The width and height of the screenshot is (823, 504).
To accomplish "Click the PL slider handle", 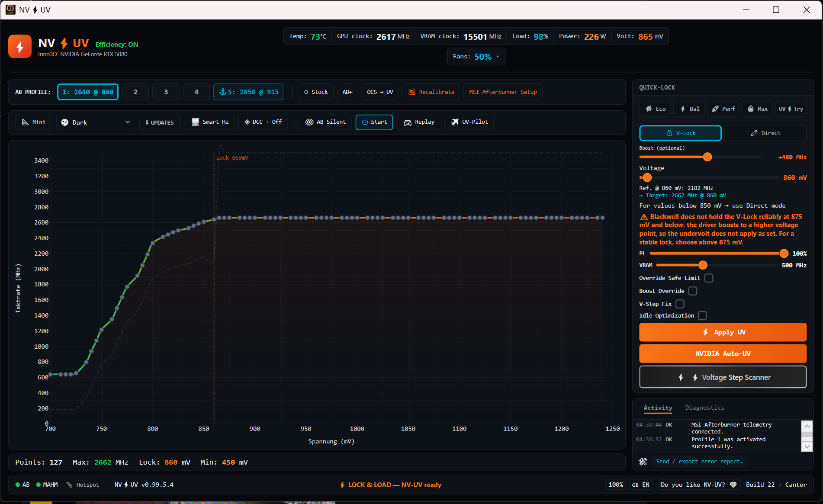I will [x=784, y=254].
